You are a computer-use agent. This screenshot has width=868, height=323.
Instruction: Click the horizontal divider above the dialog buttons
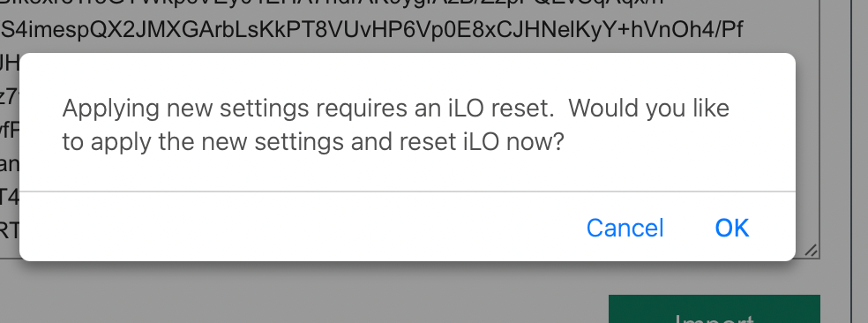coord(408,192)
